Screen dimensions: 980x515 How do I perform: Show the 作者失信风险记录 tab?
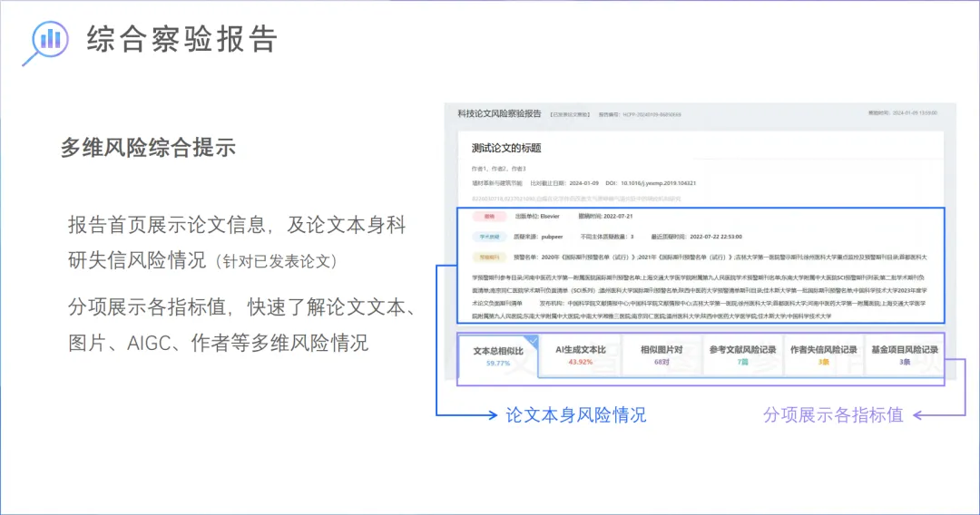(823, 355)
